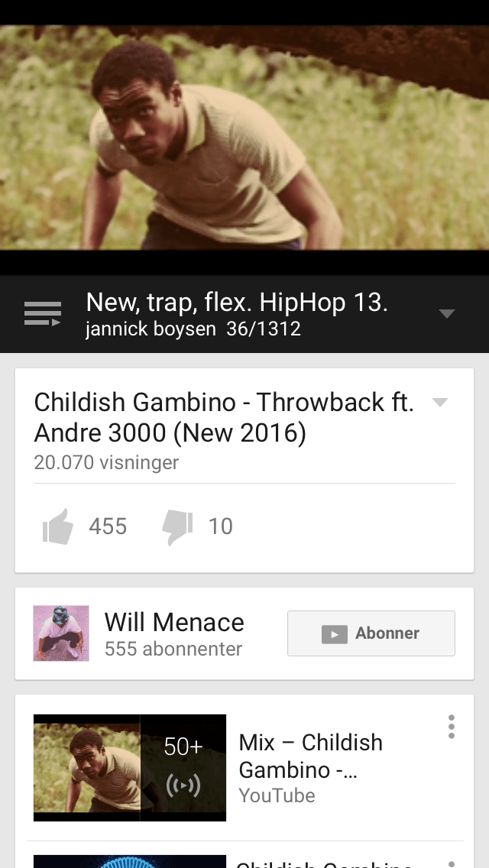Tap the mix radio icon on thumbnail
This screenshot has width=489, height=868.
[183, 785]
